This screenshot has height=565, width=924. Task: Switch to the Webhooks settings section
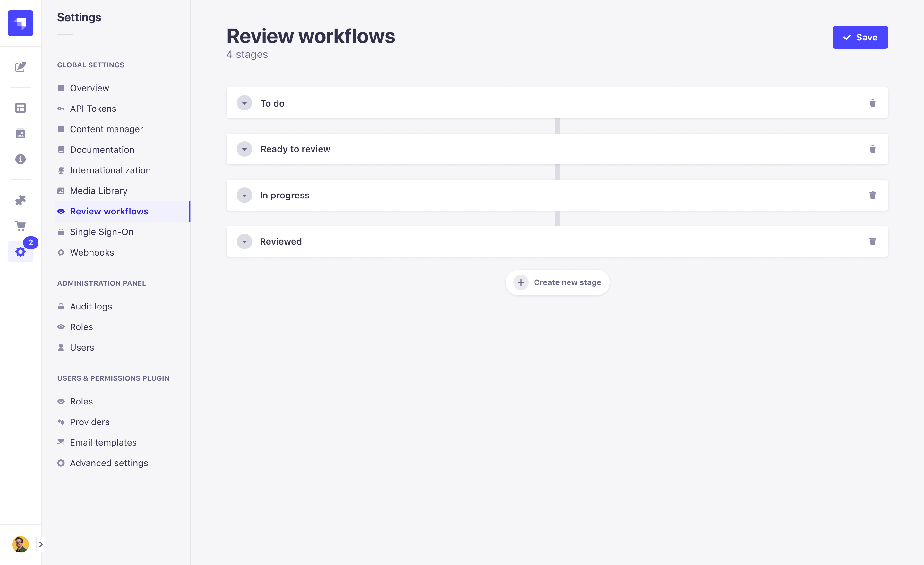pyautogui.click(x=92, y=252)
